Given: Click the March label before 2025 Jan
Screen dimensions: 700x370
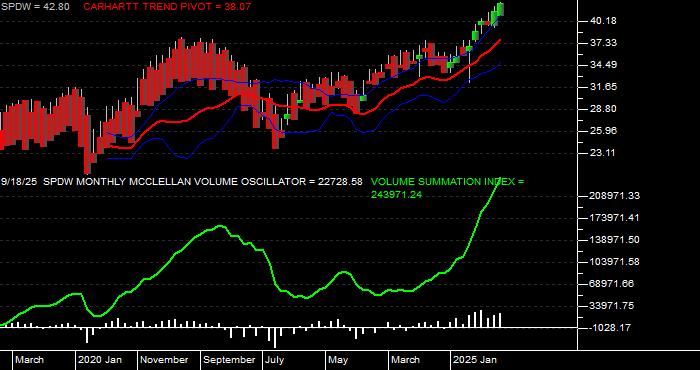Looking at the screenshot, I should [405, 360].
